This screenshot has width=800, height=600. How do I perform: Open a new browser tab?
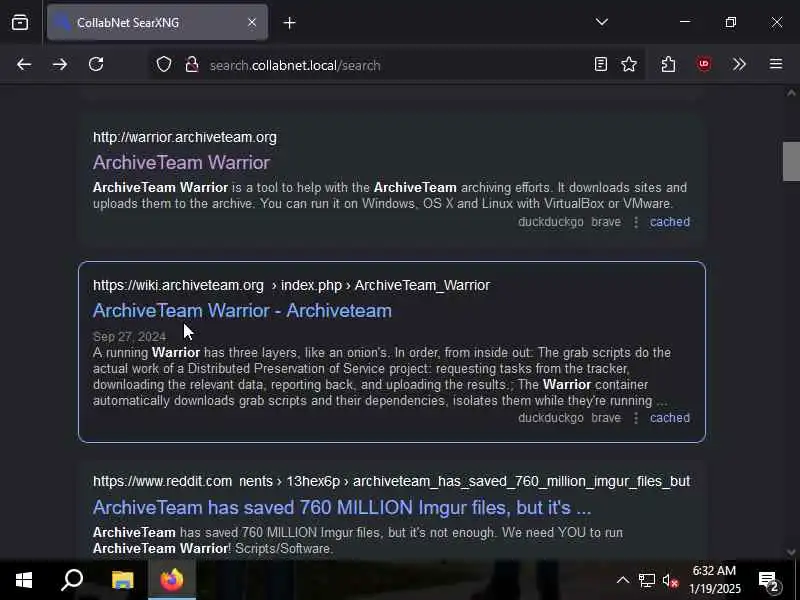tap(289, 23)
